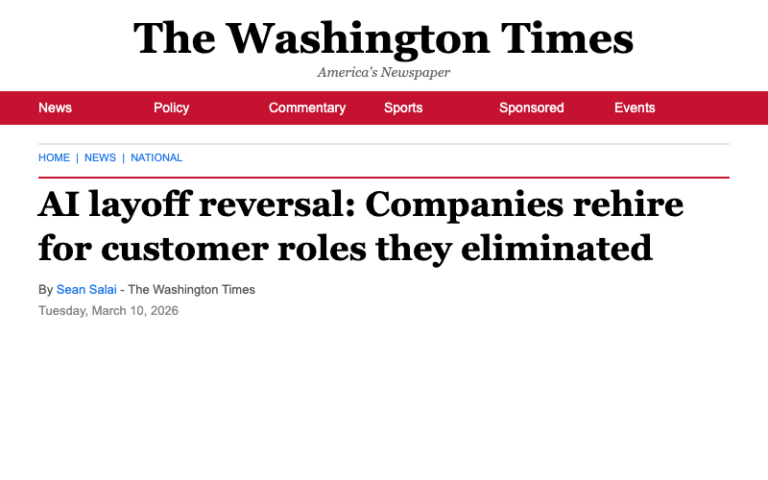This screenshot has height=480, width=768.
Task: Click the red divider line under the breadcrumbs
Action: click(x=384, y=177)
